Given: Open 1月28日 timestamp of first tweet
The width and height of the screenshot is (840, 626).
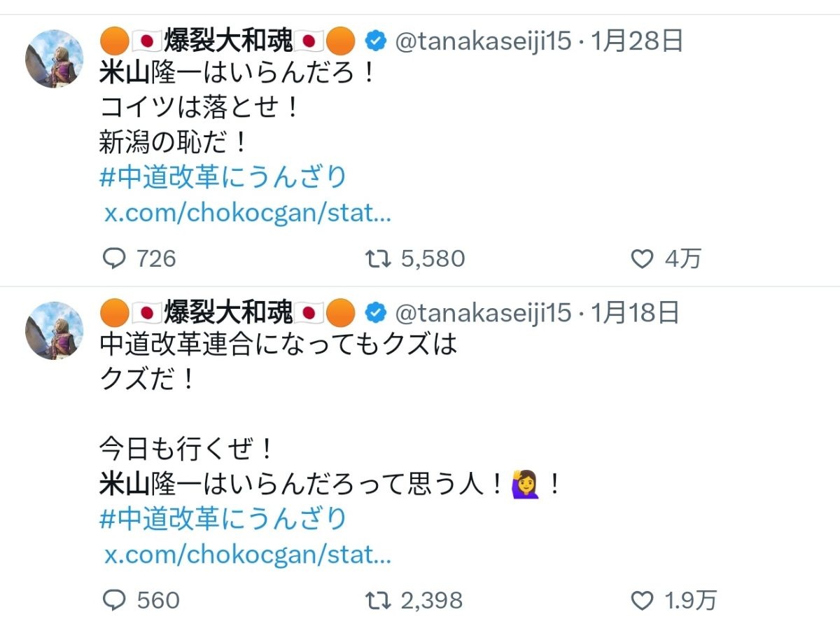Looking at the screenshot, I should pyautogui.click(x=637, y=42).
